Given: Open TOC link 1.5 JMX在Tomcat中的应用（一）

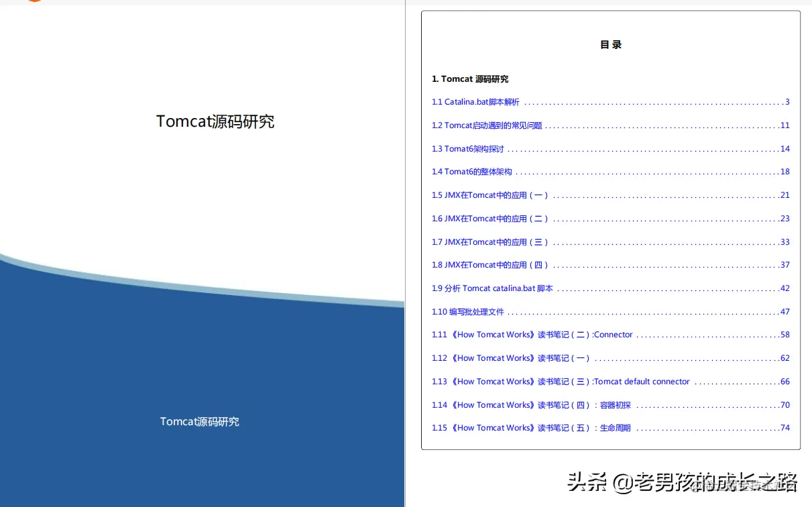Looking at the screenshot, I should tap(490, 195).
